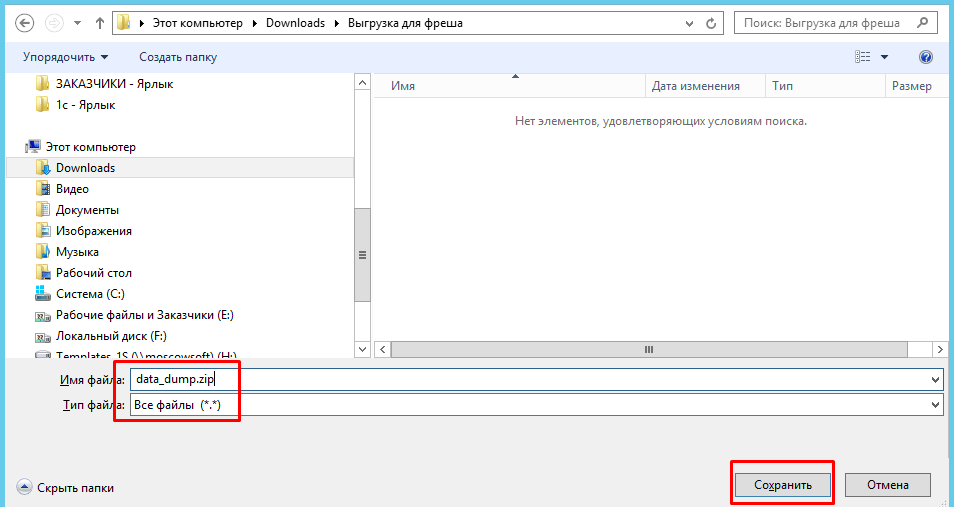Refresh the current folder view
954x507 pixels.
tap(711, 23)
